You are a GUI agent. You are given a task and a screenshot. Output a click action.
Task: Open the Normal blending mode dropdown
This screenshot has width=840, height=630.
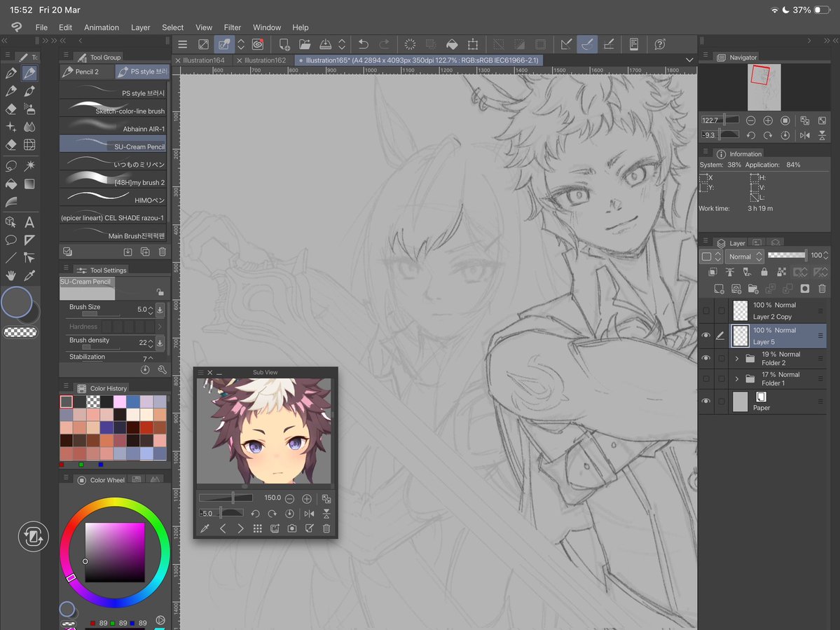coord(745,256)
